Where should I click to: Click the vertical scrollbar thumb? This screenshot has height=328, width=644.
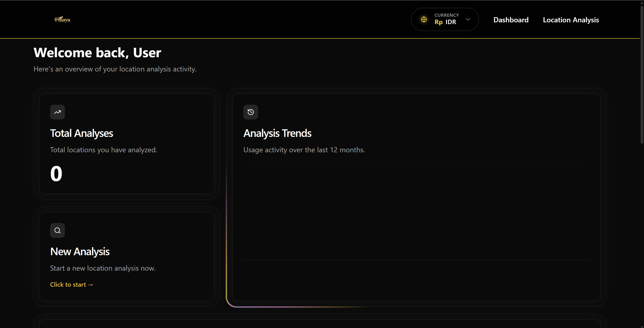point(642,75)
